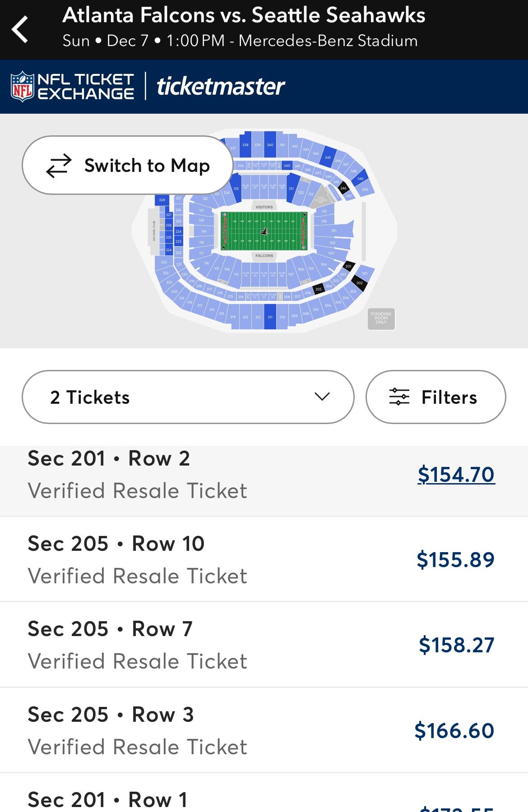The height and width of the screenshot is (812, 528).
Task: Click the swap arrows icon beside Switch to Map
Action: 59,165
